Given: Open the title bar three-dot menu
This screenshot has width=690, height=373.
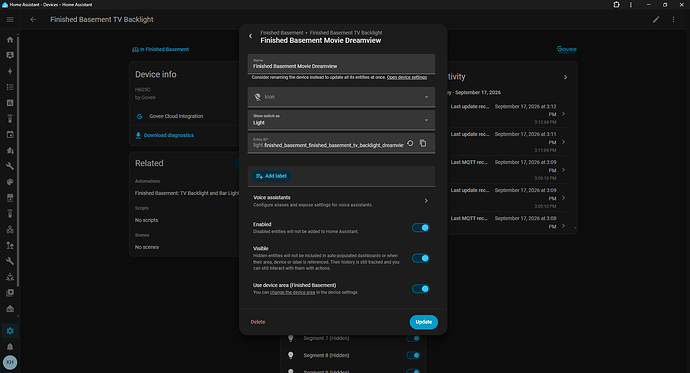Looking at the screenshot, I should point(631,5).
